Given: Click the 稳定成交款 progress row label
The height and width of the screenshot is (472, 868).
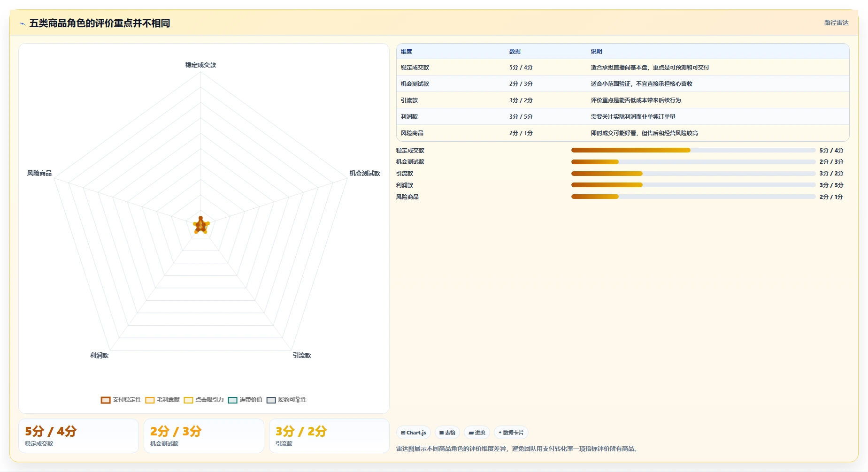Looking at the screenshot, I should (x=410, y=151).
